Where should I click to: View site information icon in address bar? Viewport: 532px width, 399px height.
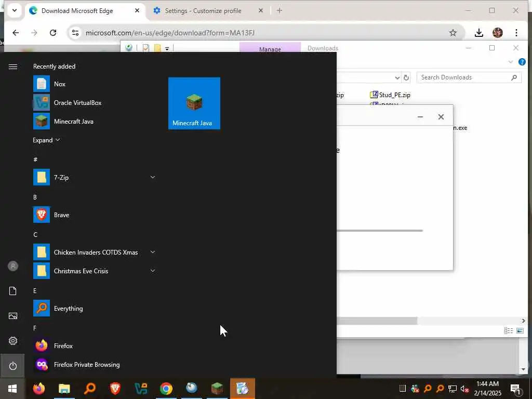[75, 33]
